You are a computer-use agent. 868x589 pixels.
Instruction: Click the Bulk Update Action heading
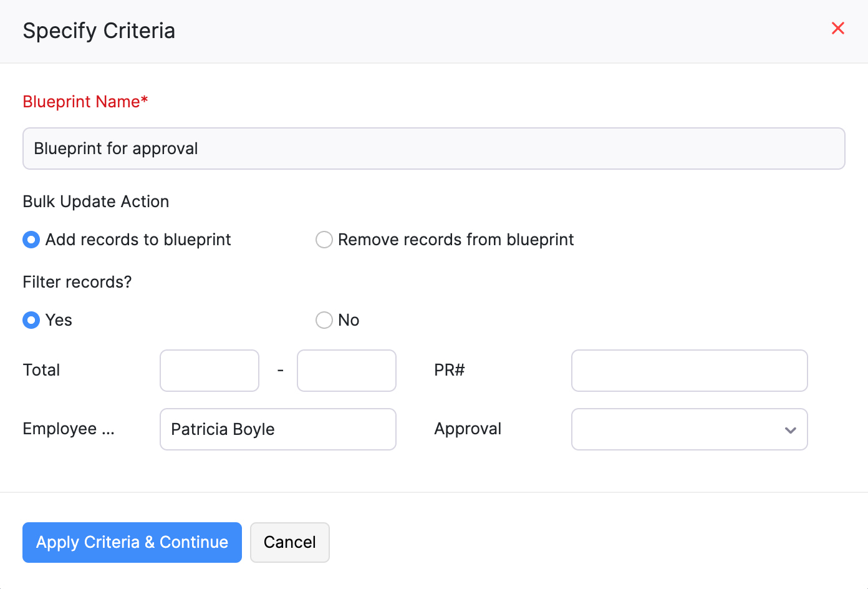coord(95,202)
